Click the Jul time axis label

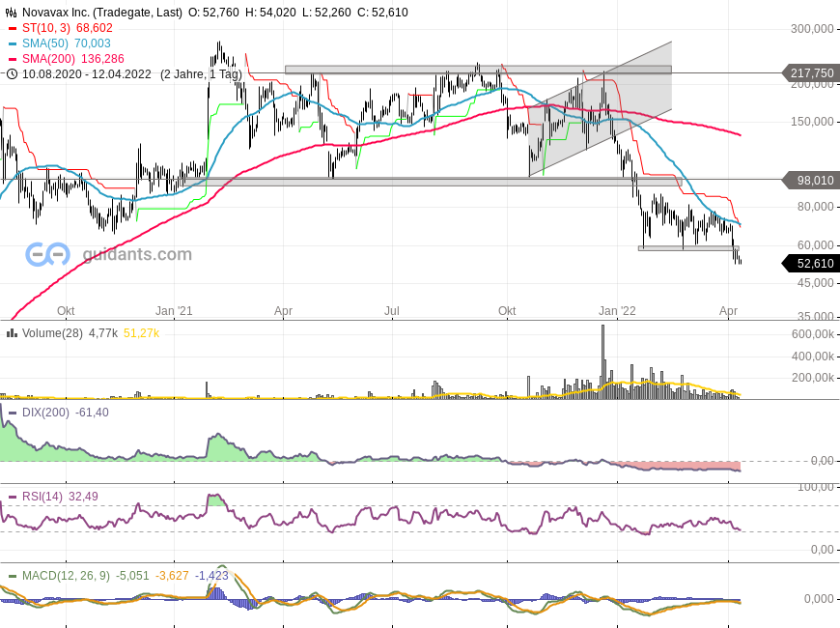tap(392, 311)
